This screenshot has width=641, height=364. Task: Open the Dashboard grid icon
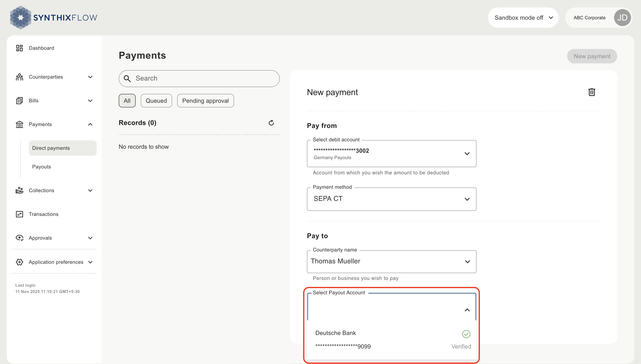click(19, 48)
